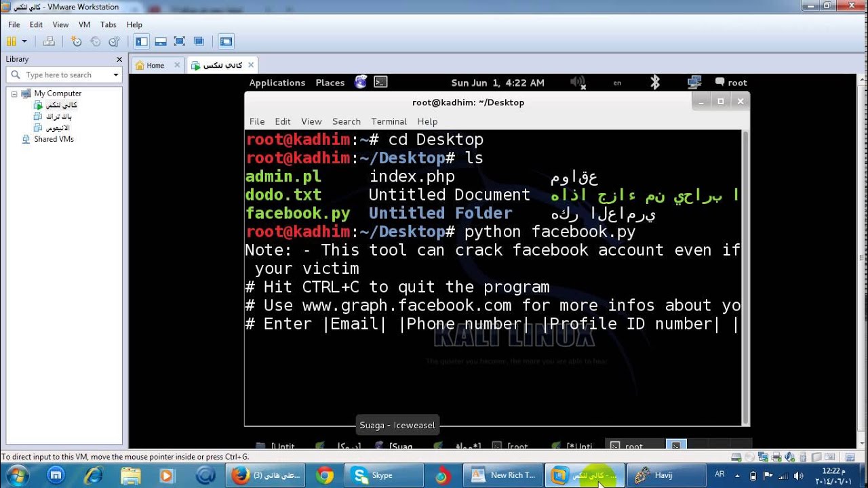
Task: Open the terminal Edit menu
Action: tap(283, 121)
